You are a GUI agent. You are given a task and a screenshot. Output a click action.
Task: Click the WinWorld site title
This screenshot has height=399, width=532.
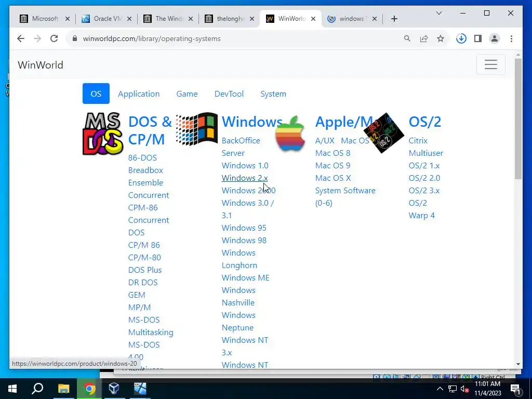[x=41, y=65]
